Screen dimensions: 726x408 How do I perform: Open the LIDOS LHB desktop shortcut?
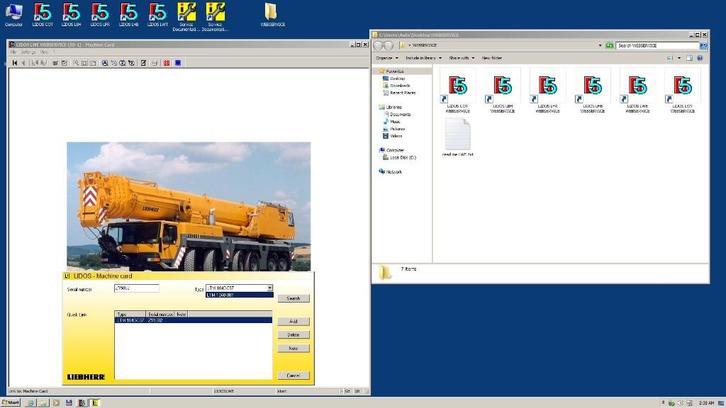click(x=129, y=14)
